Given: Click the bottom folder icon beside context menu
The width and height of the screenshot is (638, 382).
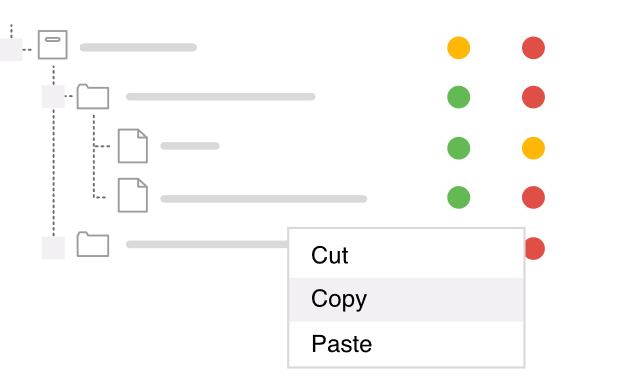Looking at the screenshot, I should point(93,244).
